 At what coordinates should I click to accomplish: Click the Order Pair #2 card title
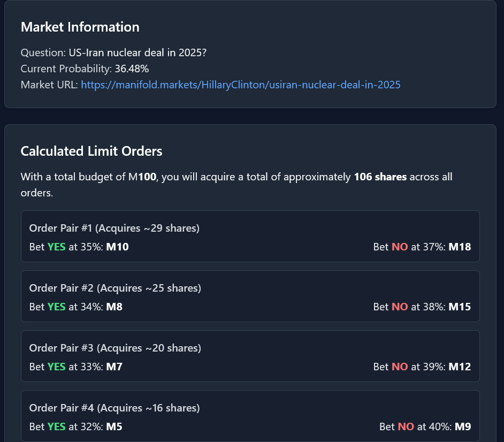tap(115, 288)
